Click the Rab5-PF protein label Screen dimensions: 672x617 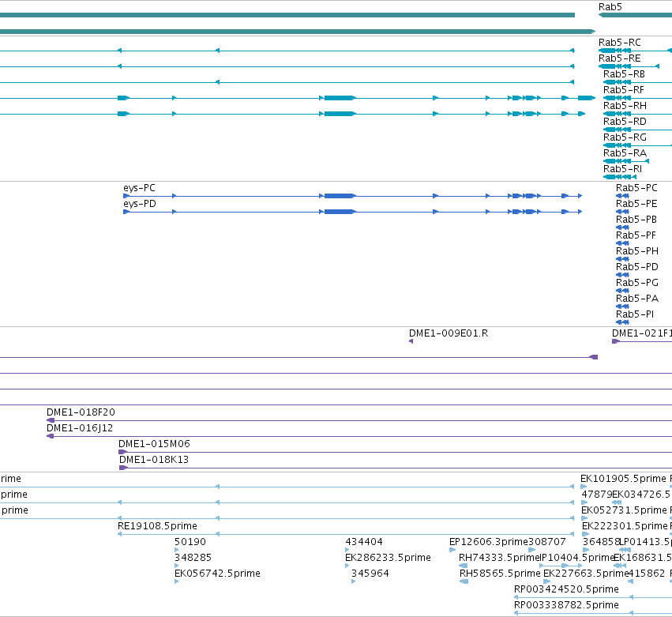click(636, 235)
